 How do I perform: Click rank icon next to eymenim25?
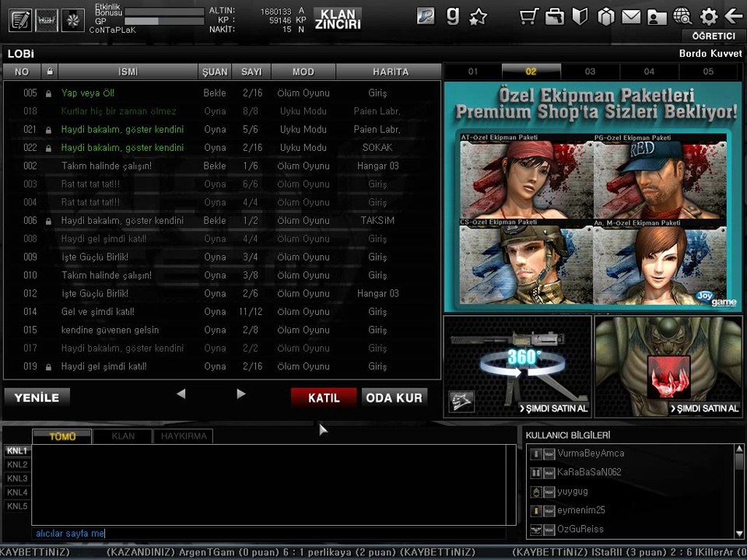tap(536, 511)
